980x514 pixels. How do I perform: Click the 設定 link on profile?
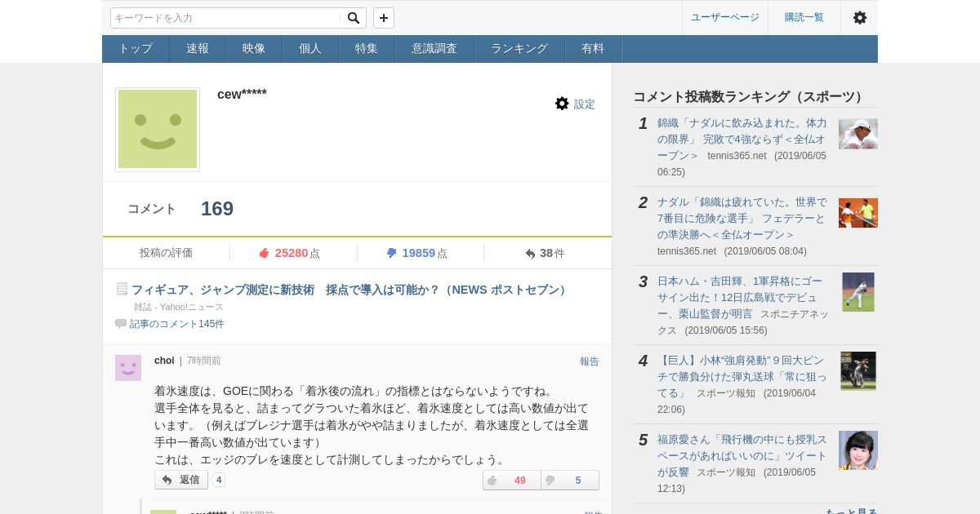coord(585,104)
